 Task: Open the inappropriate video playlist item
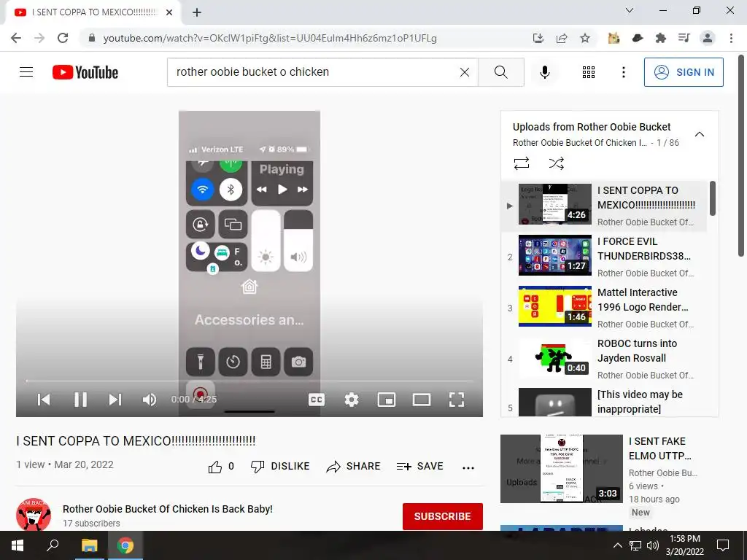pyautogui.click(x=604, y=401)
